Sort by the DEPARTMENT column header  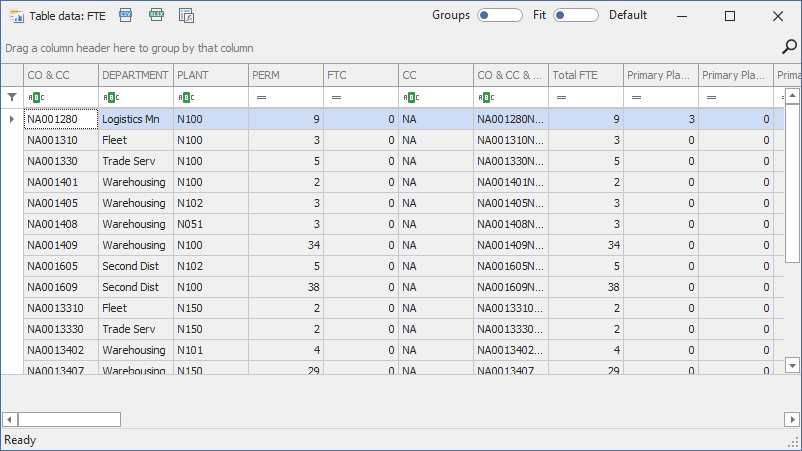[x=135, y=75]
